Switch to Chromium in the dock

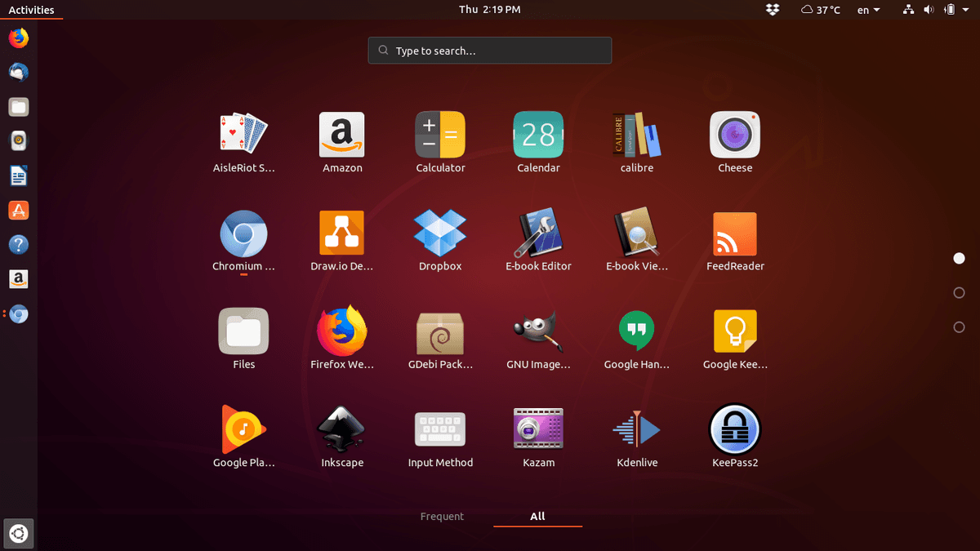tap(18, 314)
